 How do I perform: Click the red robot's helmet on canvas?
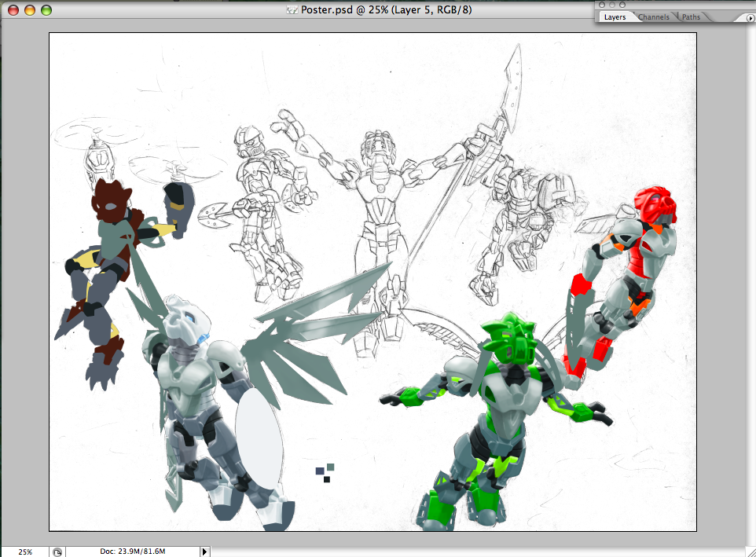(655, 204)
